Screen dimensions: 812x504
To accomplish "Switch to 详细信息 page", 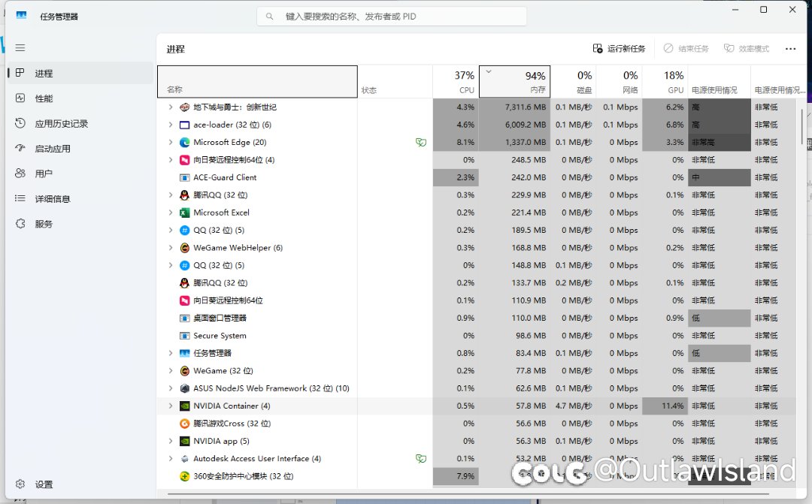I will (x=80, y=199).
